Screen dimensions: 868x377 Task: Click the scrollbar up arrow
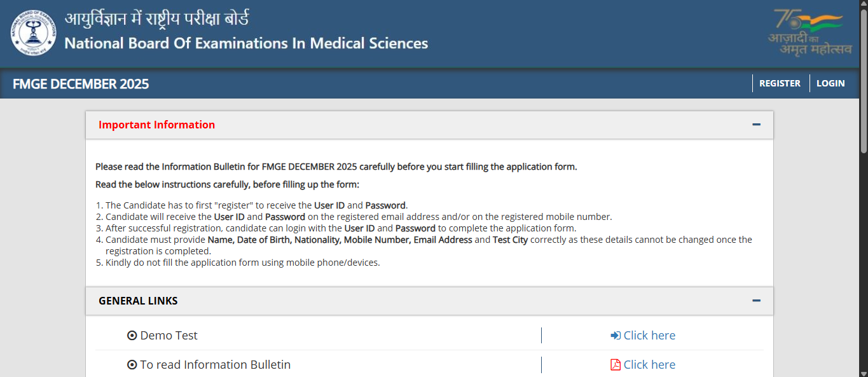[863, 5]
